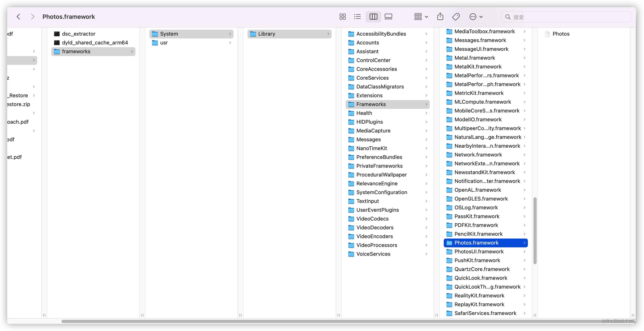Select Network.framework
The width and height of the screenshot is (644, 331).
tap(486, 155)
